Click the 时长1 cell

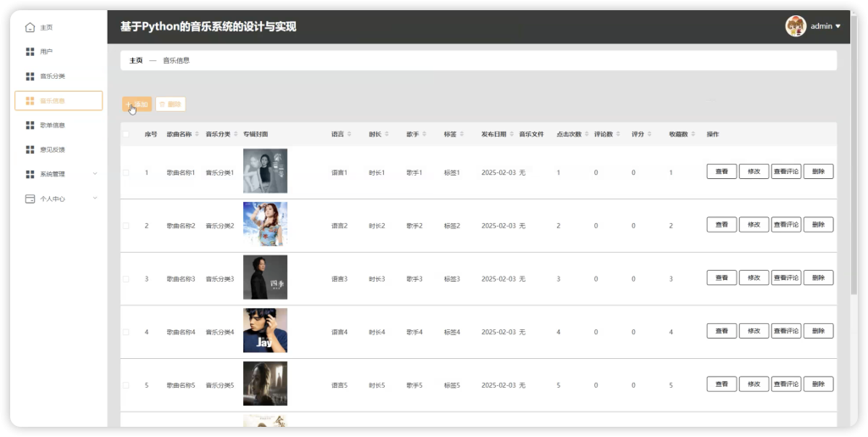coord(377,173)
